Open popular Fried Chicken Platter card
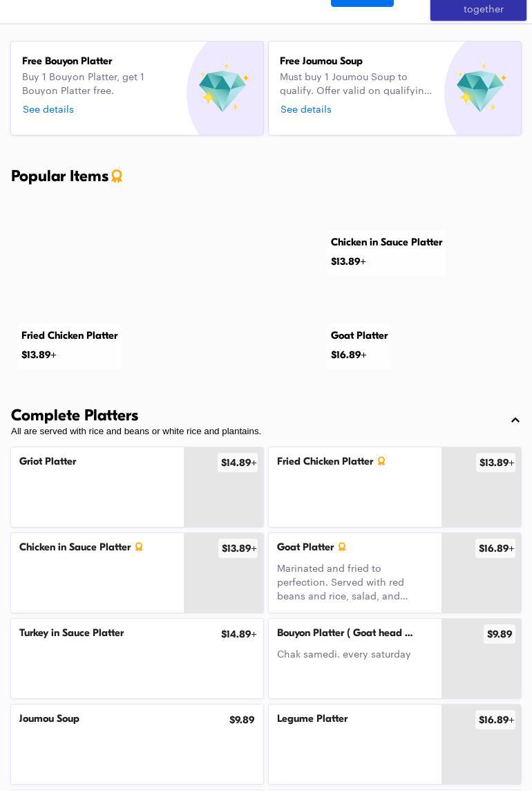Image resolution: width=532 pixels, height=791 pixels. click(69, 345)
